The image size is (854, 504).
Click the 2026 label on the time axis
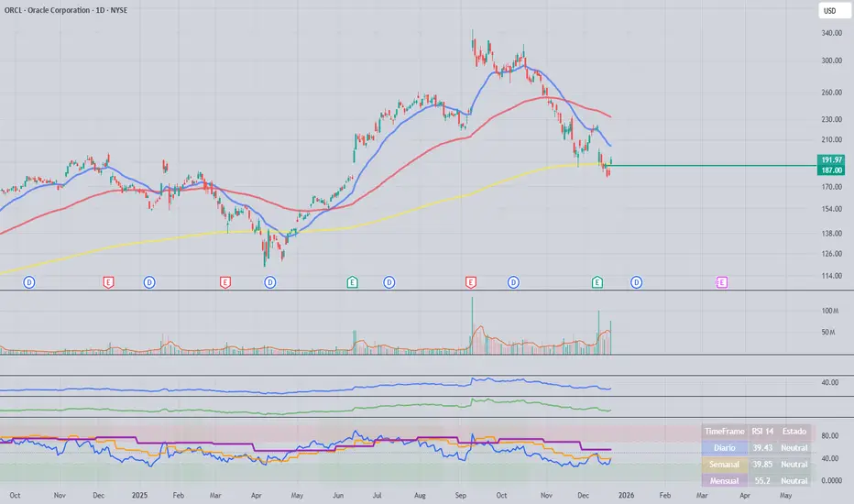tap(627, 495)
